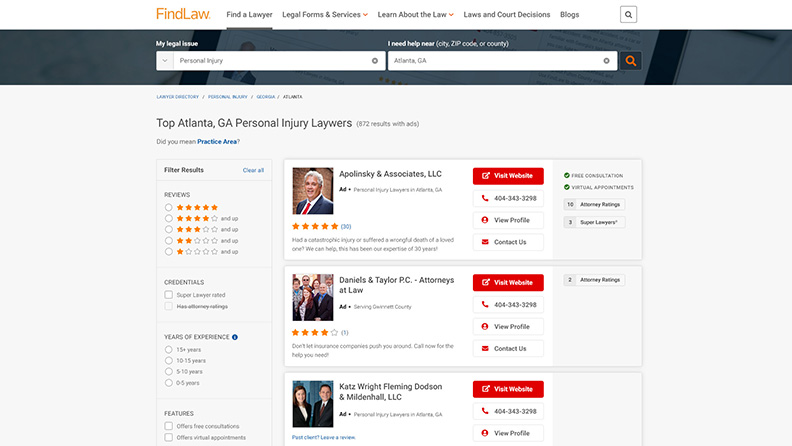This screenshot has width=792, height=446.
Task: Call Apolinsky & Associates at 404-343-3298
Action: [x=508, y=198]
